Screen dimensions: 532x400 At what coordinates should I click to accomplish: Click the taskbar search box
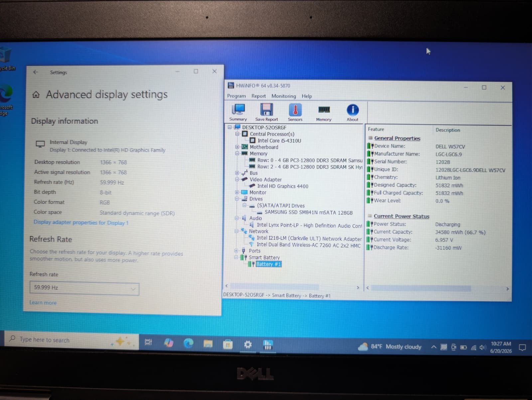pos(72,340)
